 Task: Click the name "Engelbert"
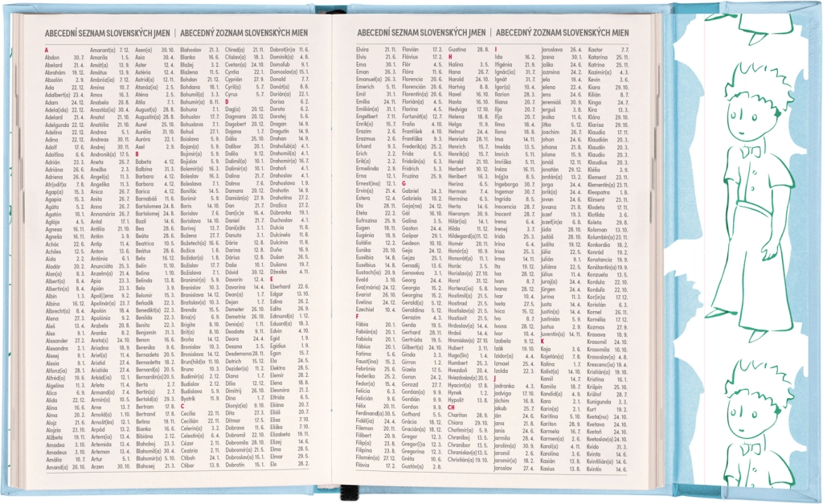click(x=366, y=117)
